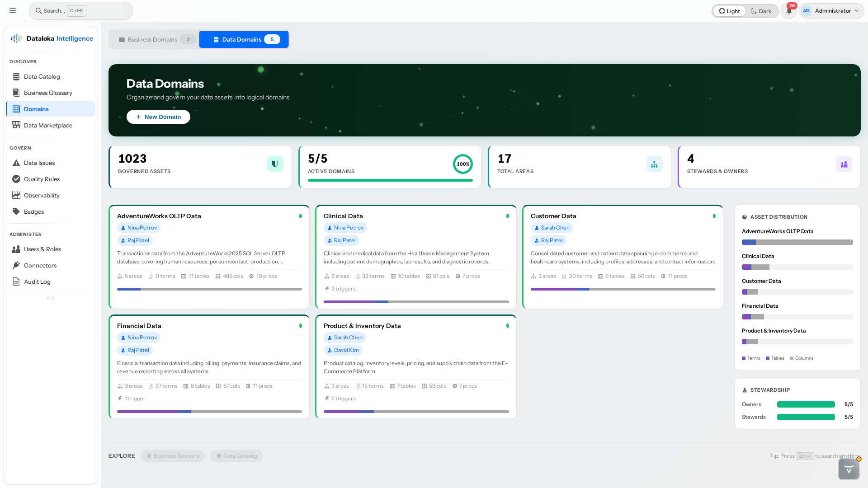Select the Data Domains tab
This screenshot has width=868, height=488.
pos(244,39)
